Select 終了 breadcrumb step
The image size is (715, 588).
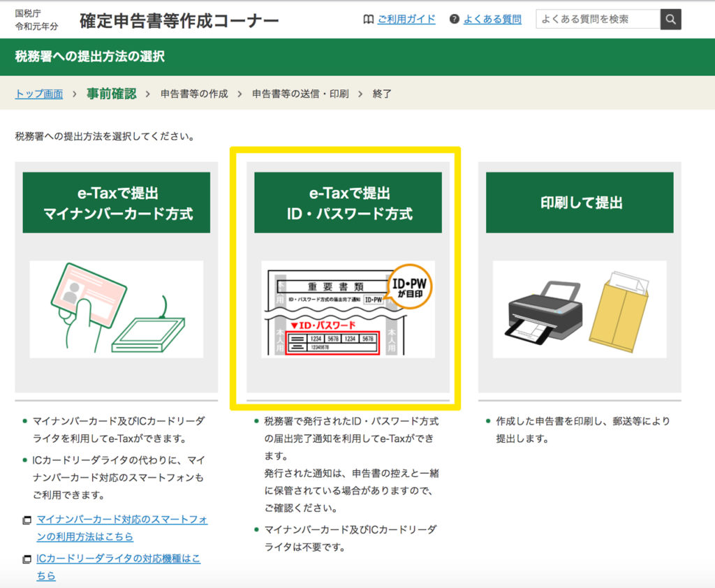[382, 94]
